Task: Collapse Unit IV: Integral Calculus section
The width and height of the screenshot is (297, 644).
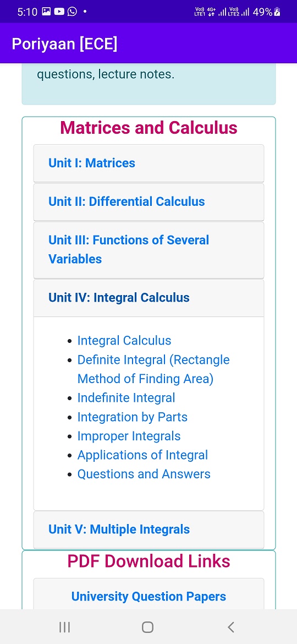Action: click(x=148, y=298)
